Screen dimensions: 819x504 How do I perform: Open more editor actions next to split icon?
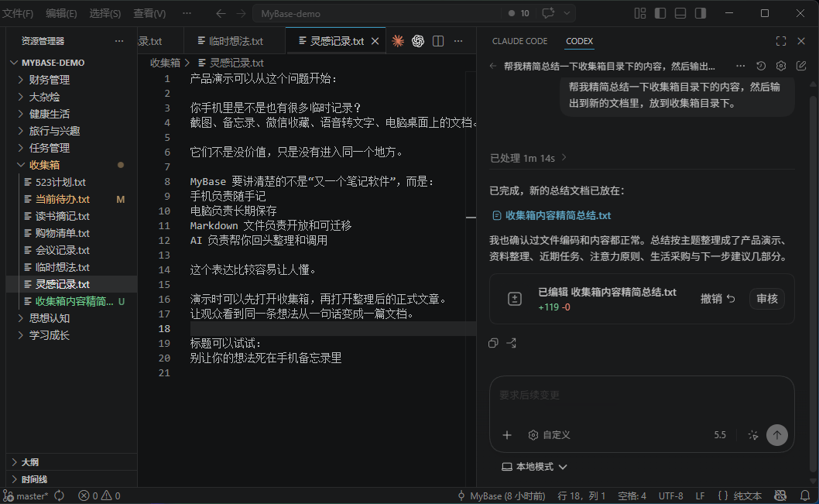coord(458,41)
